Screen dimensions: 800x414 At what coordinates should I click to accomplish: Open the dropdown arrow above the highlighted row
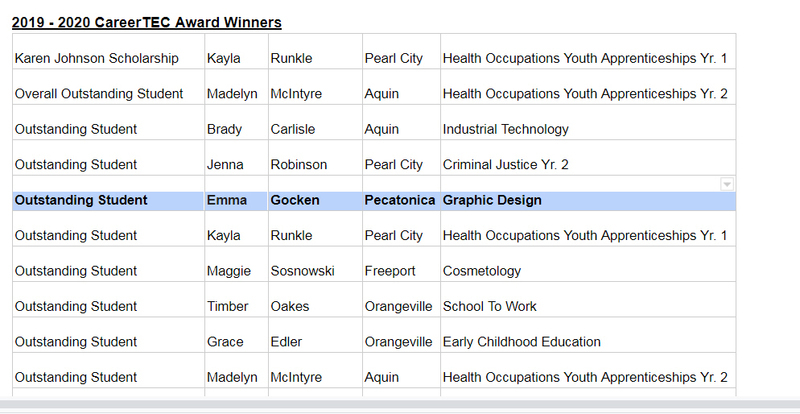click(727, 184)
